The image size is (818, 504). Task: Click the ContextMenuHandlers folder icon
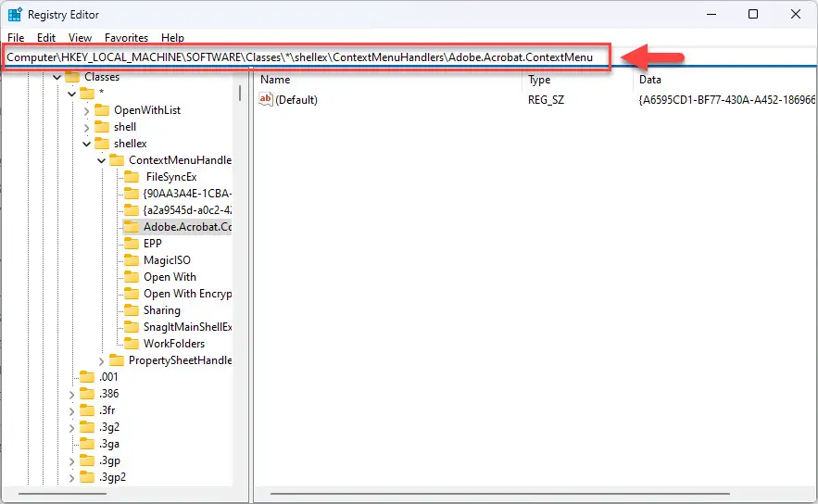click(x=117, y=160)
